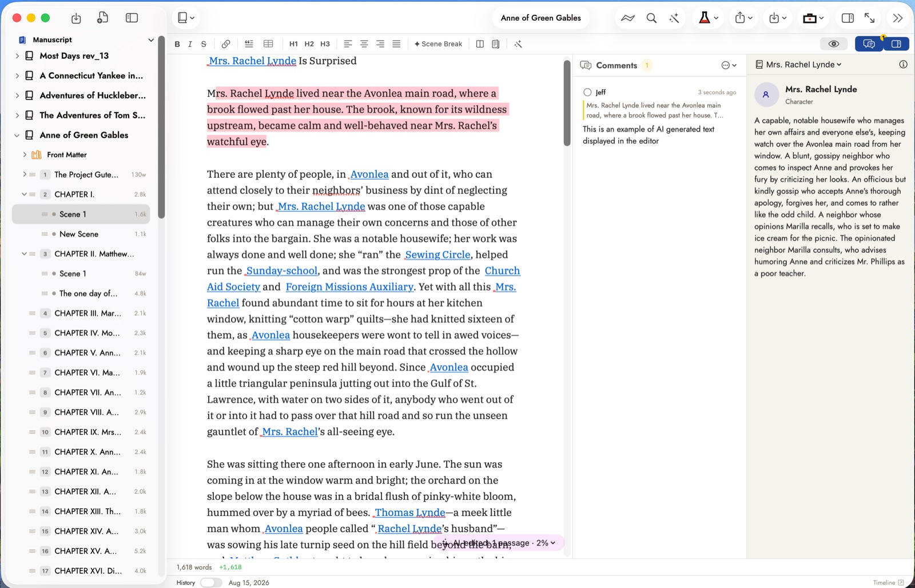Image resolution: width=915 pixels, height=588 pixels.
Task: Click the notes page icon in format bar
Action: coord(496,44)
